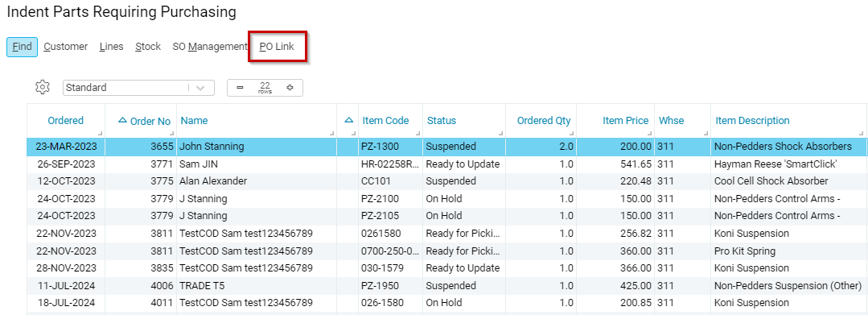The width and height of the screenshot is (868, 315).
Task: Click the 11-JUL-2024 ordered date
Action: (x=67, y=286)
